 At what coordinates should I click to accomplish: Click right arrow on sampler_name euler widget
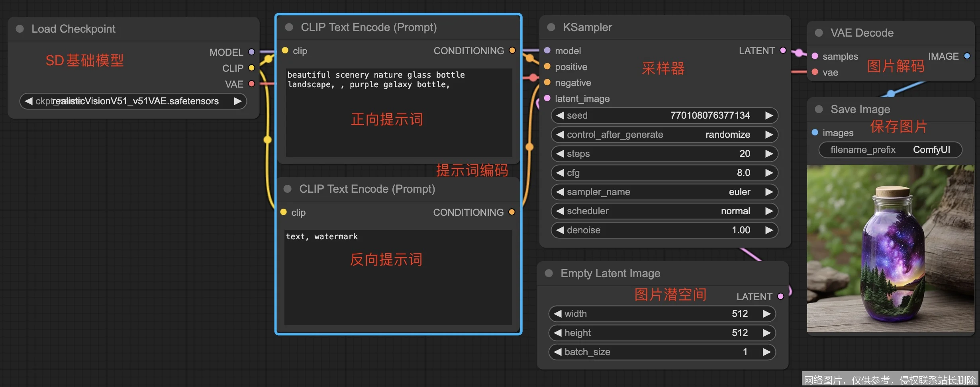click(x=768, y=192)
